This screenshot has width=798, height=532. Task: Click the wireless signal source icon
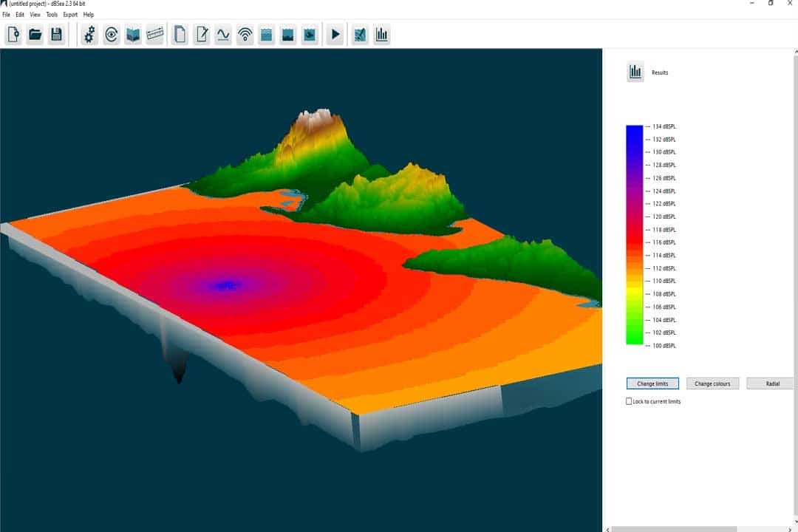(x=245, y=34)
